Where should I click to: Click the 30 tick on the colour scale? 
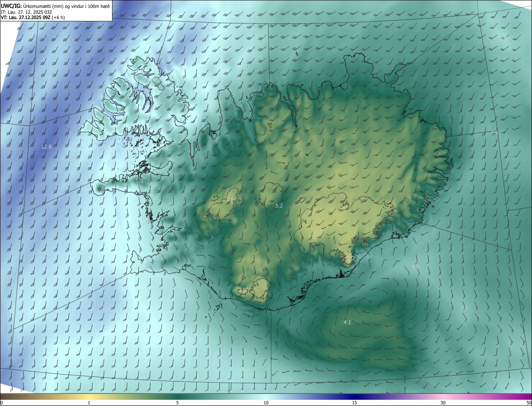pos(443,403)
